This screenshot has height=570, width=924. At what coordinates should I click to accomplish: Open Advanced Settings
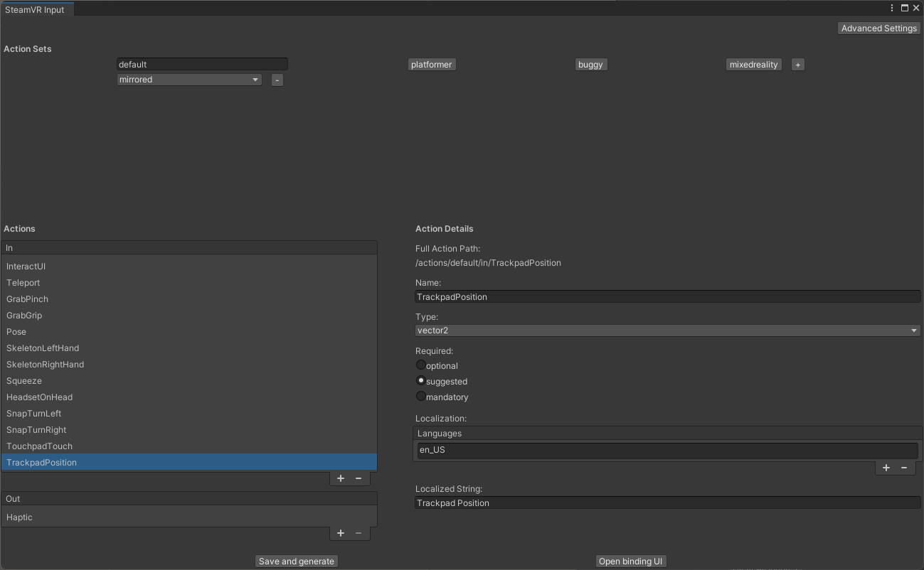coord(879,28)
